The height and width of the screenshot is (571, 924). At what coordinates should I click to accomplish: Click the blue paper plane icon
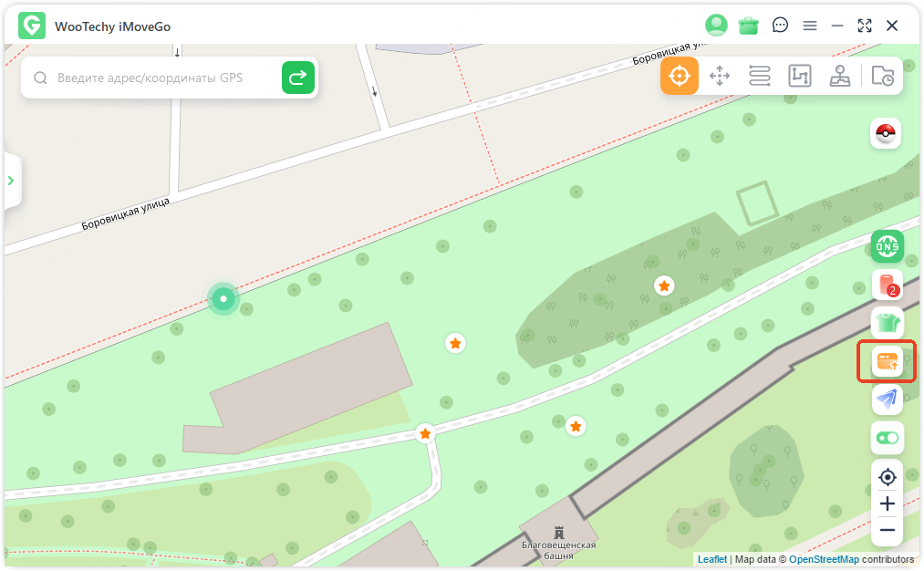pos(887,399)
